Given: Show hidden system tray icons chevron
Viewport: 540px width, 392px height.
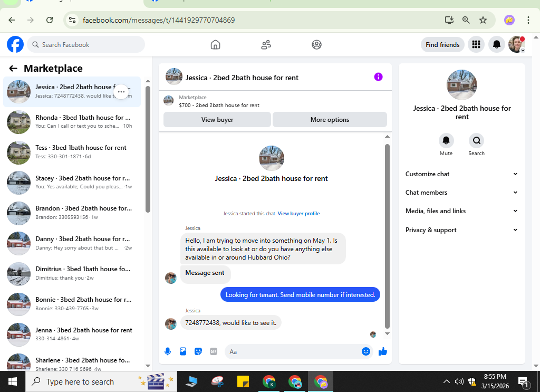Looking at the screenshot, I should pos(446,381).
